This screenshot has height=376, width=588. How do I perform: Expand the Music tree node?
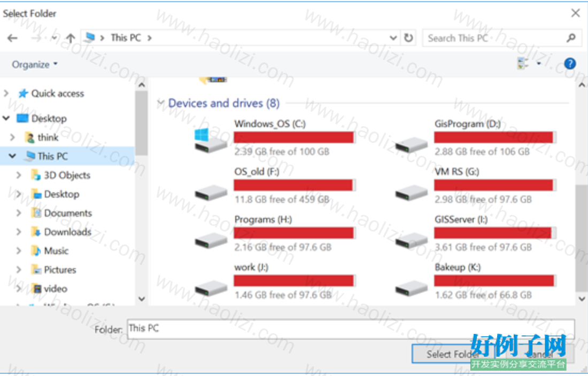click(x=18, y=250)
